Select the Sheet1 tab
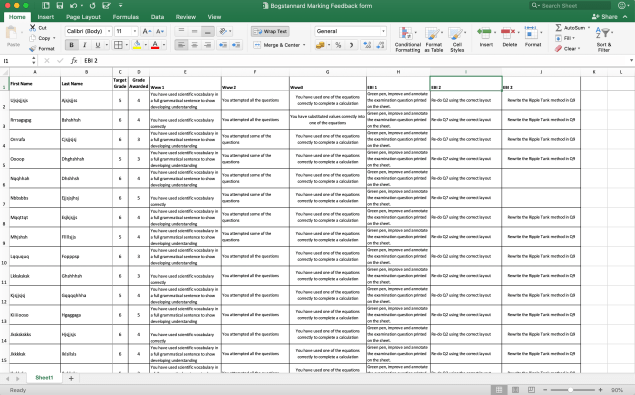The height and width of the screenshot is (395, 635). point(44,378)
